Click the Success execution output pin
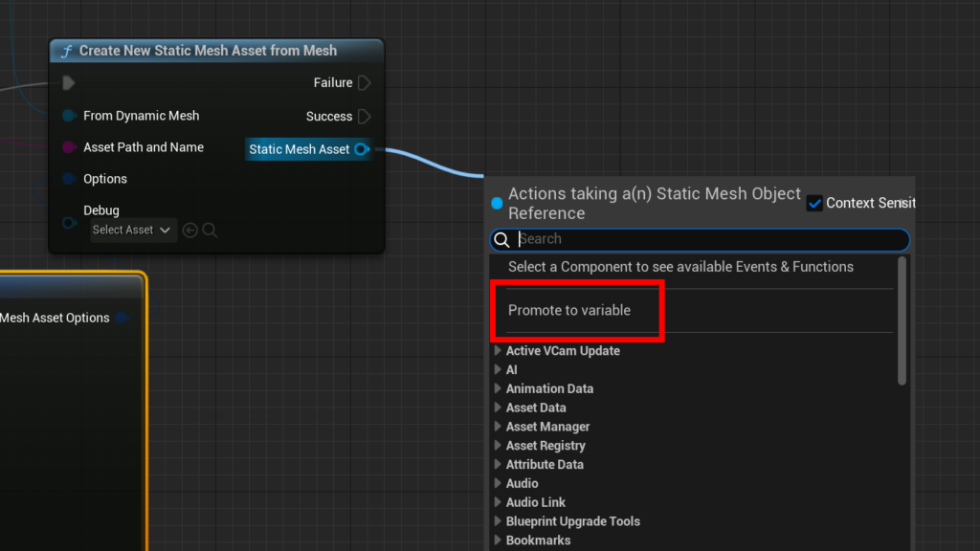Image resolution: width=980 pixels, height=551 pixels. (365, 116)
